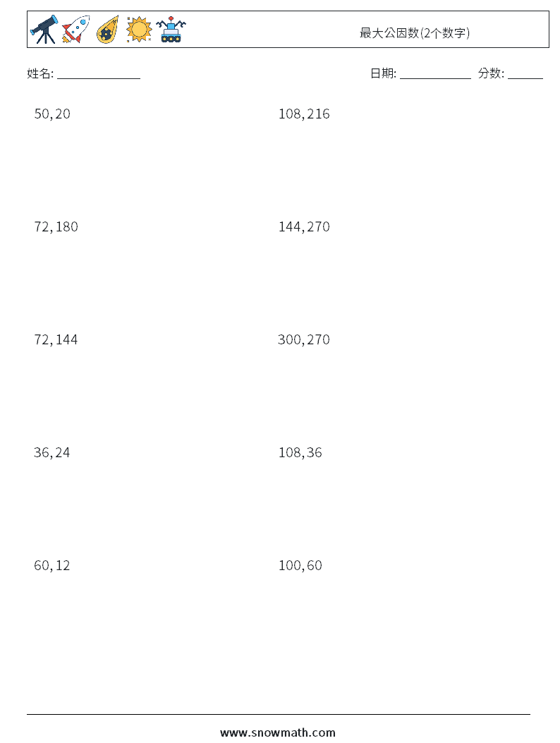
Task: Click the sun icon in header
Action: click(139, 30)
